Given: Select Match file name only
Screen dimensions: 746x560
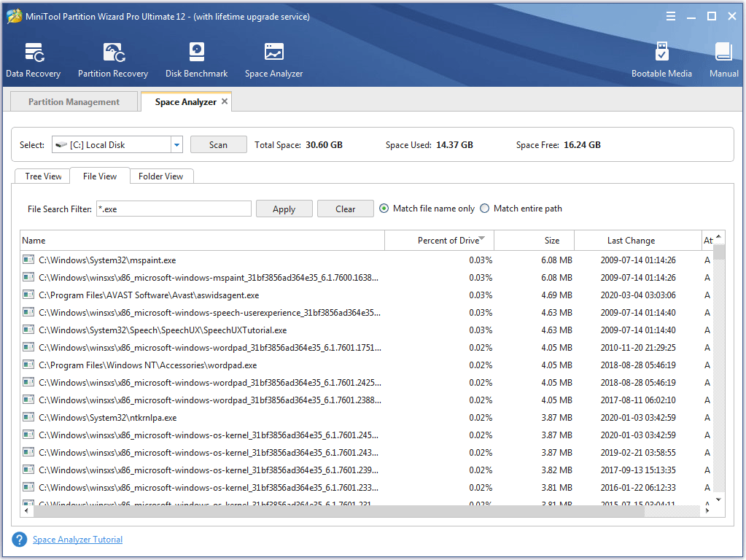Looking at the screenshot, I should point(384,209).
